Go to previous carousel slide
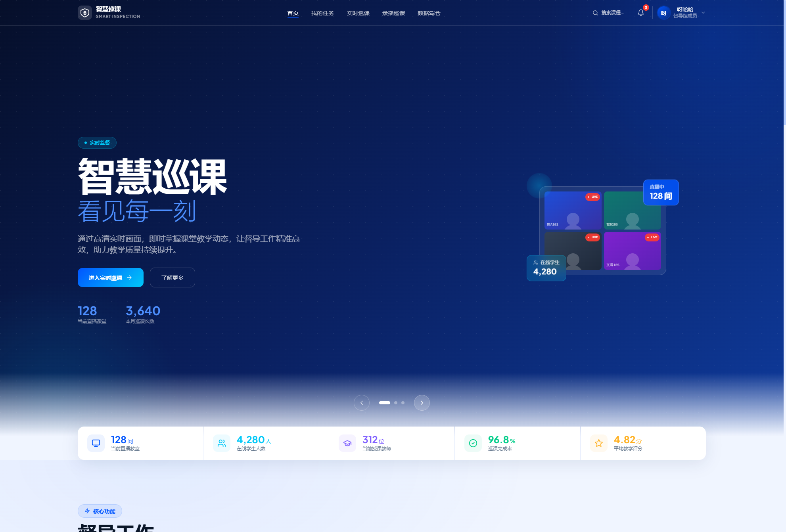 point(362,403)
